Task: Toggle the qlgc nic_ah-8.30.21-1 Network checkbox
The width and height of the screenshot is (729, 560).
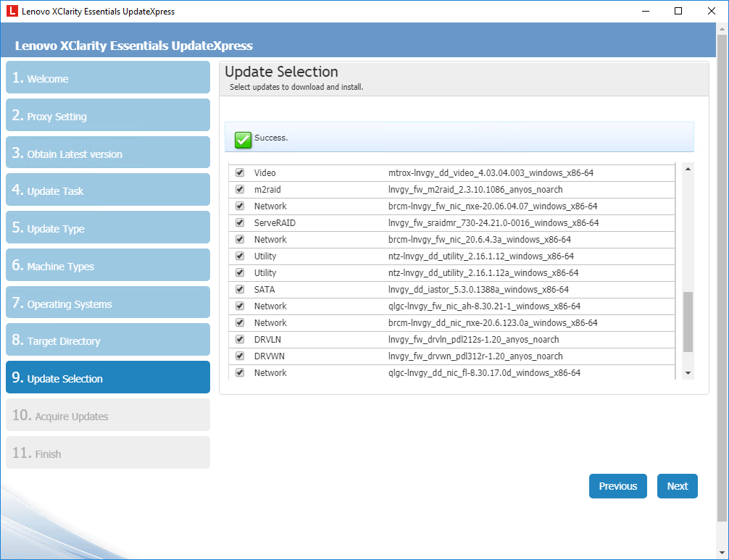Action: pyautogui.click(x=240, y=306)
